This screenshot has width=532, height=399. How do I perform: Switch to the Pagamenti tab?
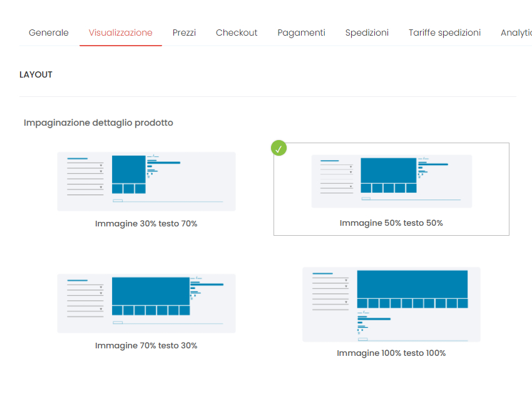click(x=301, y=33)
